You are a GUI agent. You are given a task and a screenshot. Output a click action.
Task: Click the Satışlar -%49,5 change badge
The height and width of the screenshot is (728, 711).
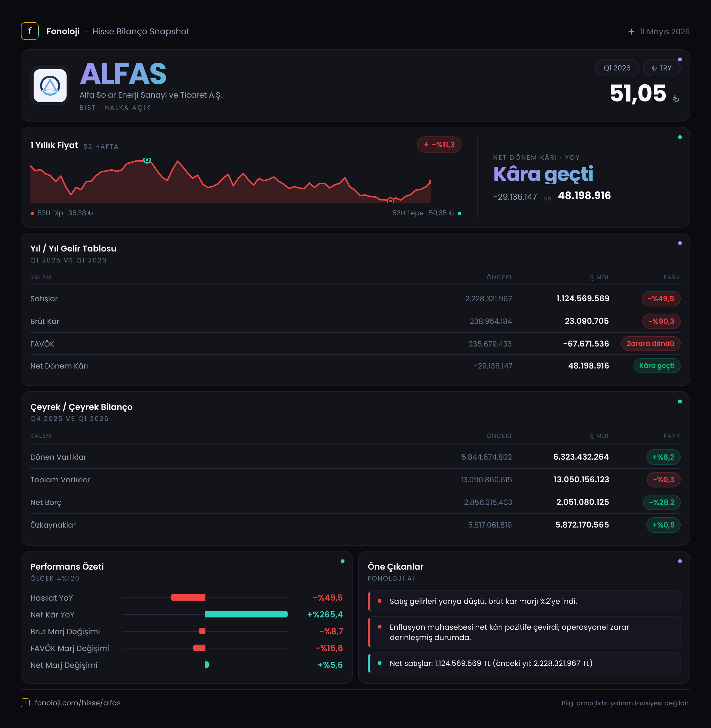(x=661, y=299)
